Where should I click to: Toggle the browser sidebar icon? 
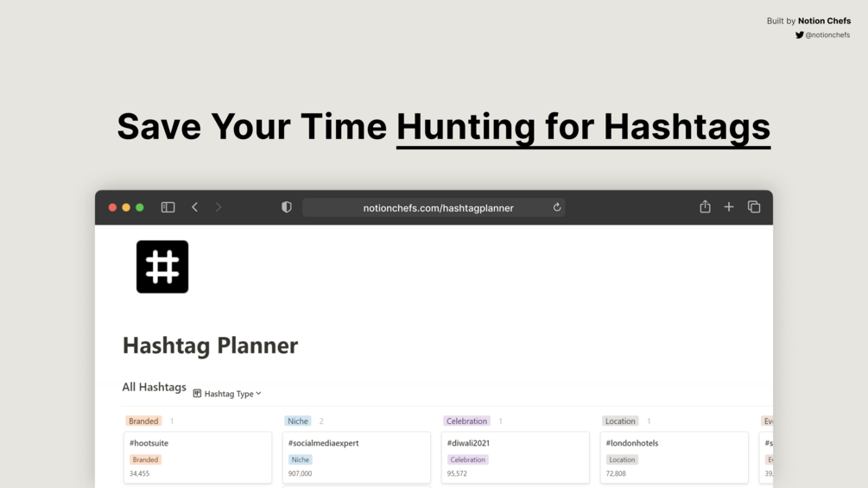[x=168, y=207]
